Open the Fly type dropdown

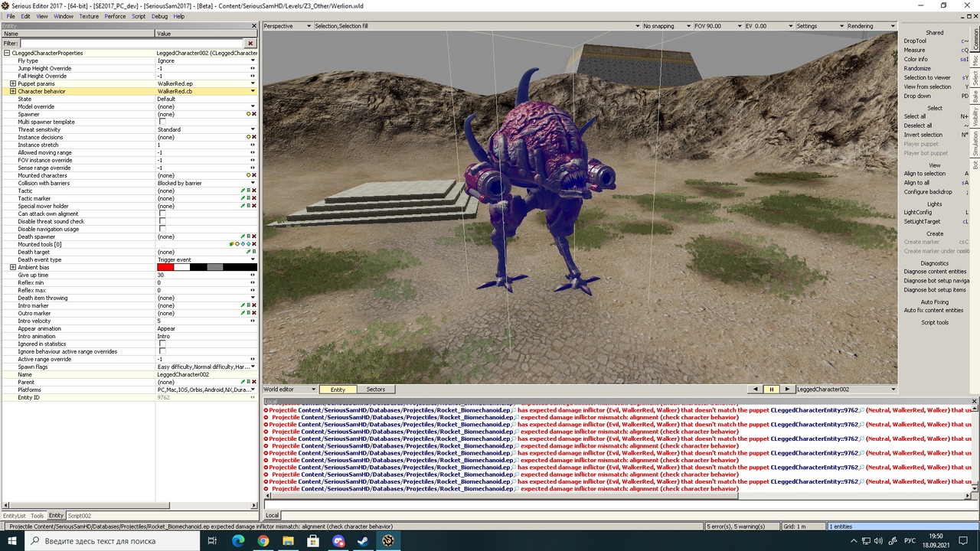[253, 60]
